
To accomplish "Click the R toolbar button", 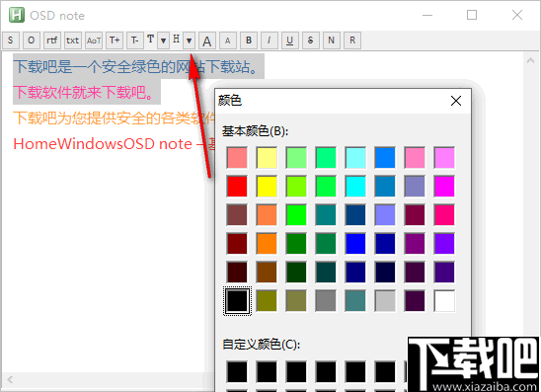I will [352, 40].
